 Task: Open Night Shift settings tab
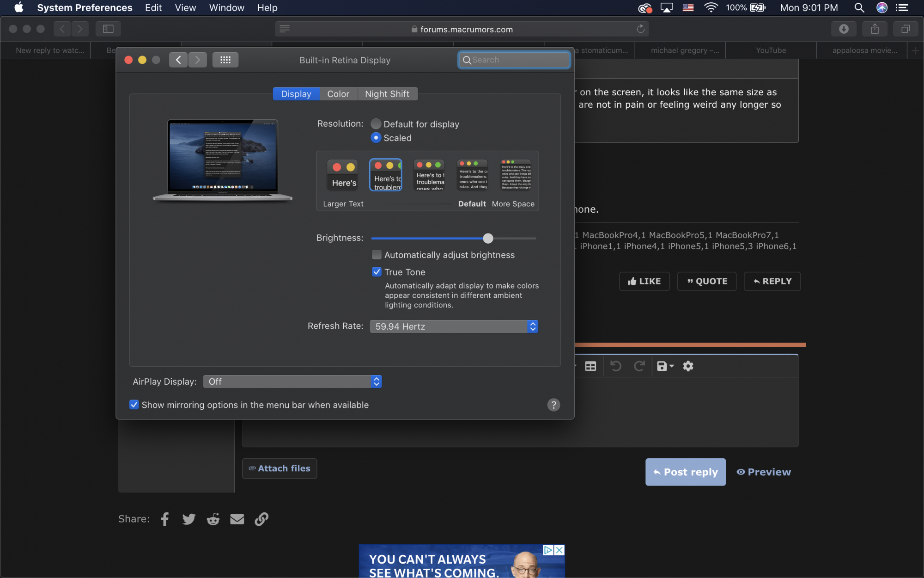(x=387, y=94)
